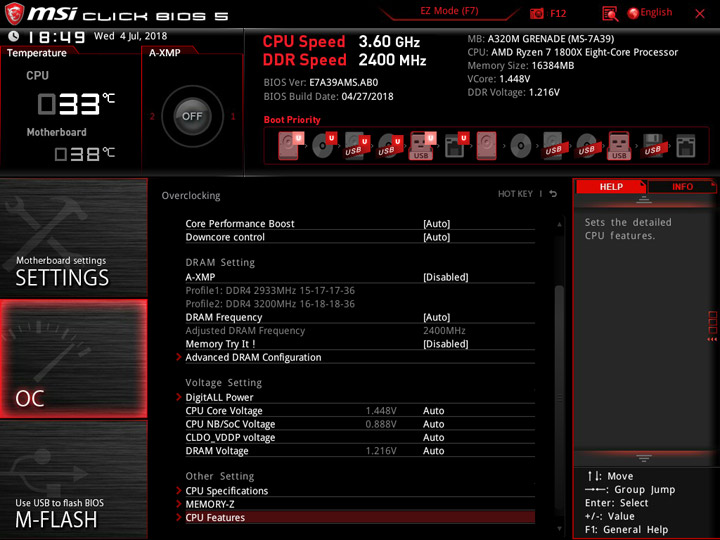
Task: Select the legacy CD/DVD boot device icon
Action: point(521,146)
